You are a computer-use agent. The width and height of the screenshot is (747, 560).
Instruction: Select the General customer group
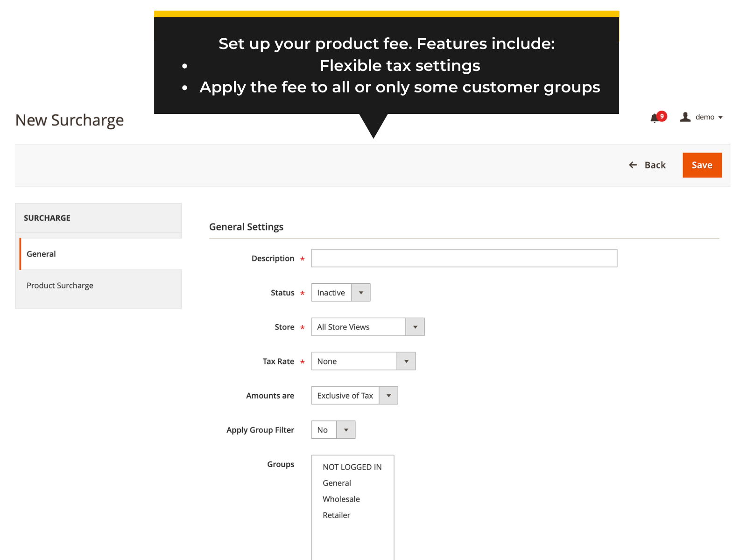coord(337,483)
